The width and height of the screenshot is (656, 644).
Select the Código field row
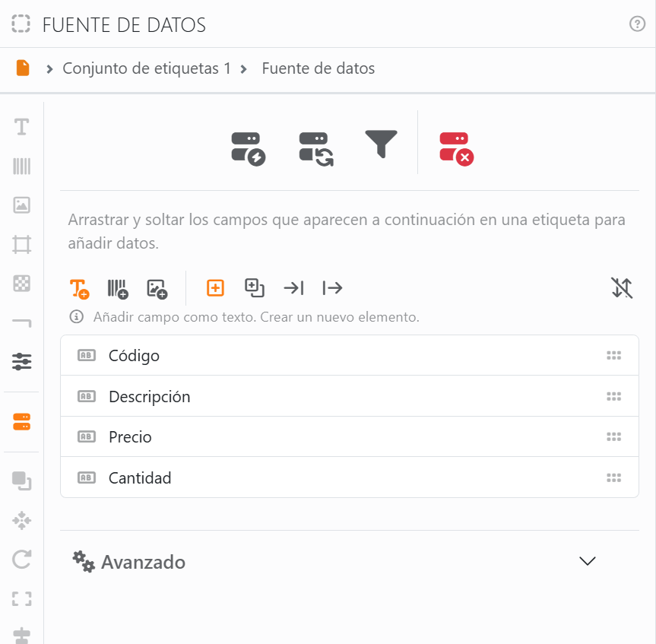(x=350, y=355)
